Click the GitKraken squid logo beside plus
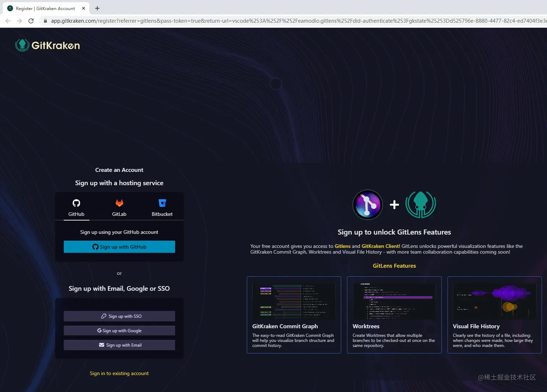547x392 pixels. pyautogui.click(x=420, y=205)
